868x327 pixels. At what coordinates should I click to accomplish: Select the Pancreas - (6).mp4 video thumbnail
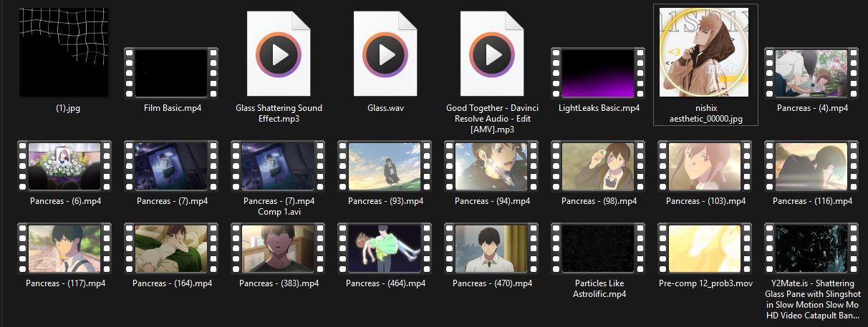coord(65,166)
